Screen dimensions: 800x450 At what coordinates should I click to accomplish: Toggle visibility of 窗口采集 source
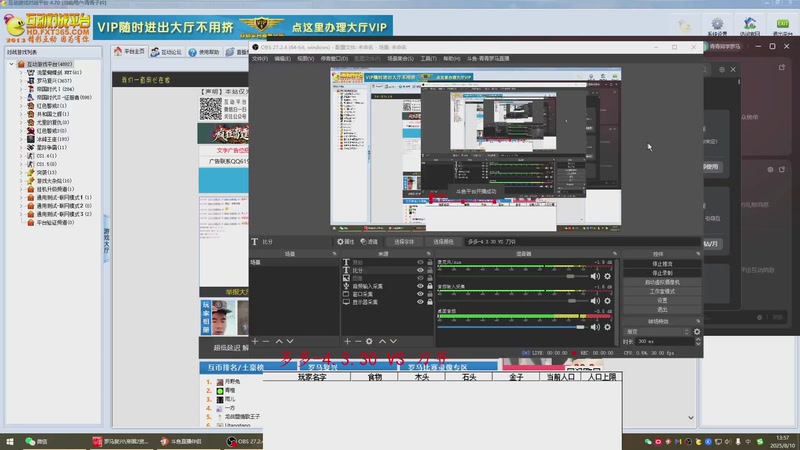(420, 294)
